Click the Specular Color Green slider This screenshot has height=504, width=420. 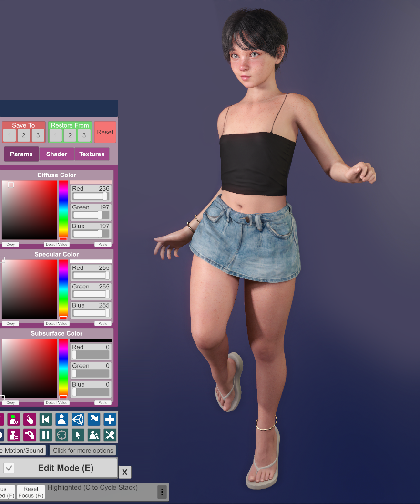click(91, 294)
